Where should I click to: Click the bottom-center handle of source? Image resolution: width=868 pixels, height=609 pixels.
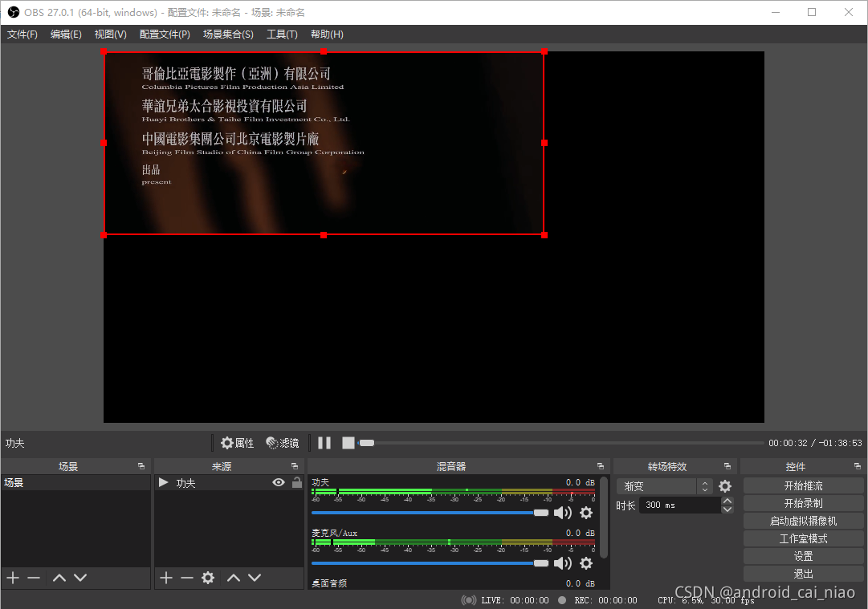pos(324,235)
